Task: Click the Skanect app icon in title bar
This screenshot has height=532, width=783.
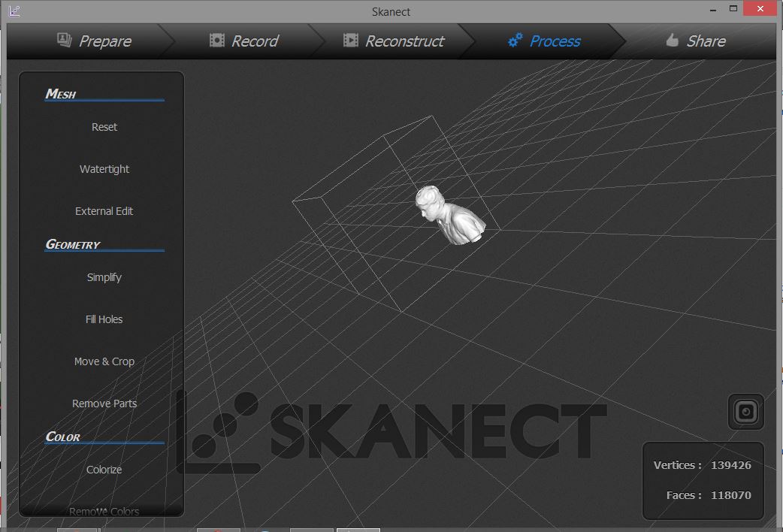Action: pos(14,11)
